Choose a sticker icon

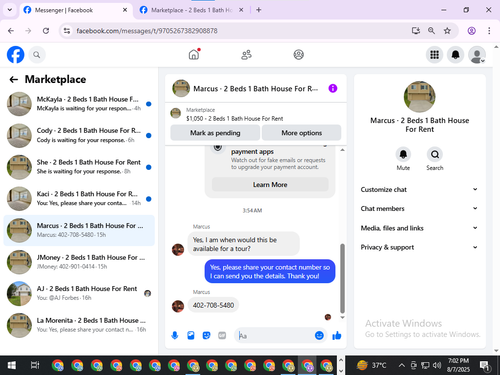207,335
